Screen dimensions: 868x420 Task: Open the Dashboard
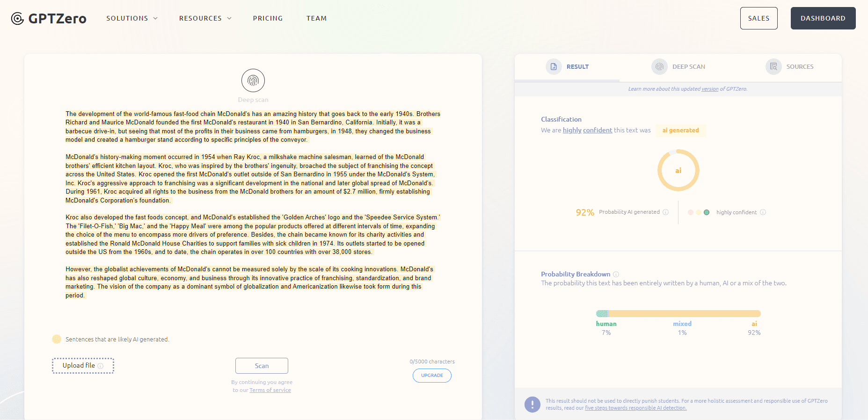(x=823, y=18)
